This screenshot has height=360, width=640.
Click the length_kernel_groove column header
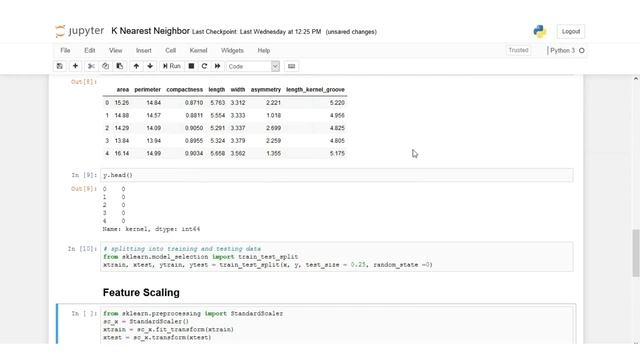pyautogui.click(x=315, y=89)
